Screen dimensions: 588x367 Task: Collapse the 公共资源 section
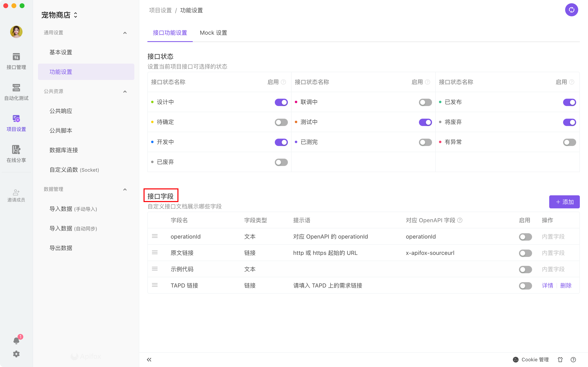tap(125, 92)
